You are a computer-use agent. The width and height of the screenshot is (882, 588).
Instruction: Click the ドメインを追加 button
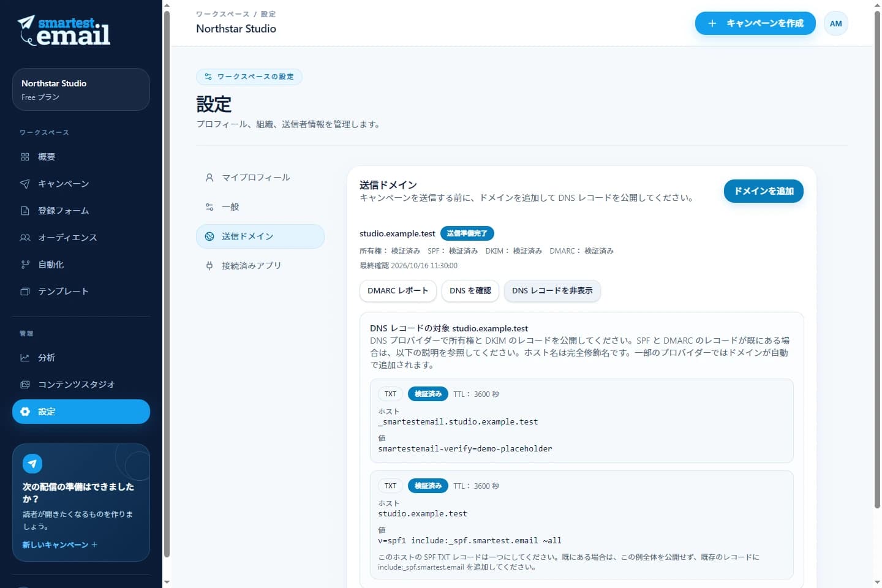click(x=764, y=191)
